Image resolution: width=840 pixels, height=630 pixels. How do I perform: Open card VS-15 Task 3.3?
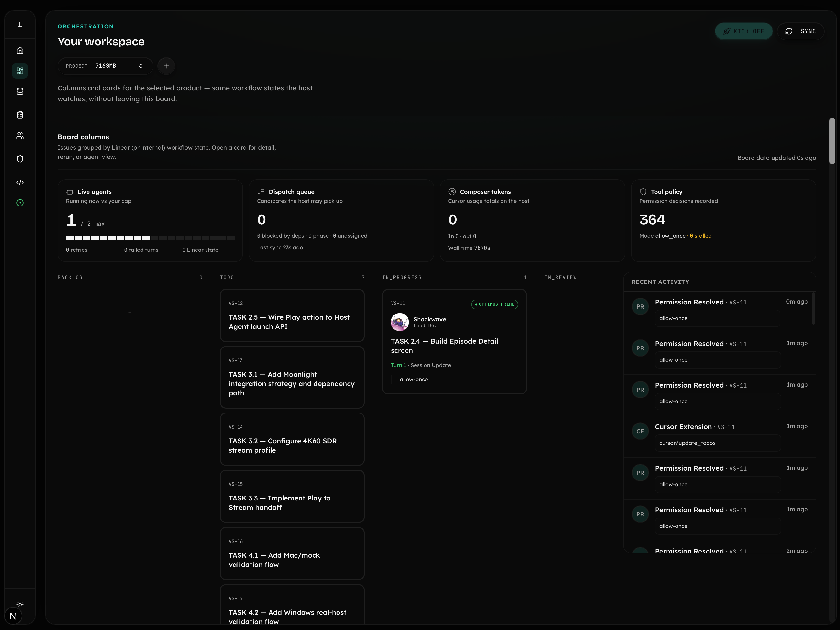(292, 496)
